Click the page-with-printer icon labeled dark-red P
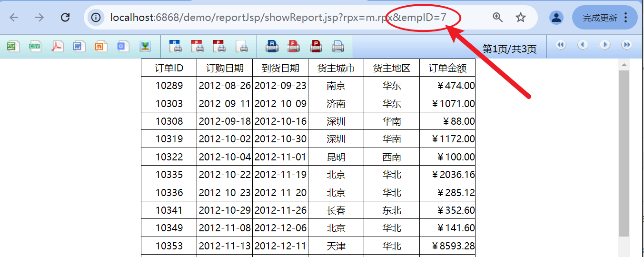The height and width of the screenshot is (257, 644). (219, 46)
